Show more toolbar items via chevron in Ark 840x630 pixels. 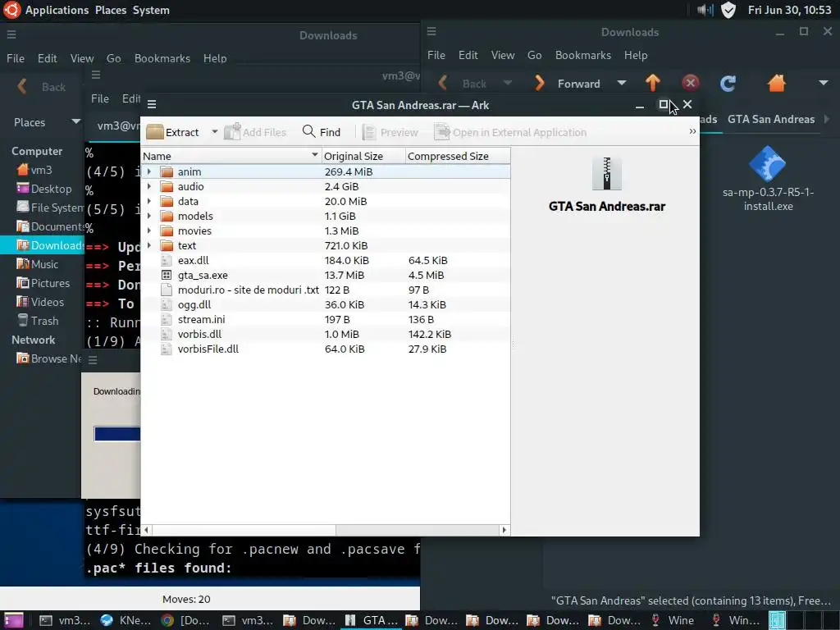pyautogui.click(x=692, y=131)
